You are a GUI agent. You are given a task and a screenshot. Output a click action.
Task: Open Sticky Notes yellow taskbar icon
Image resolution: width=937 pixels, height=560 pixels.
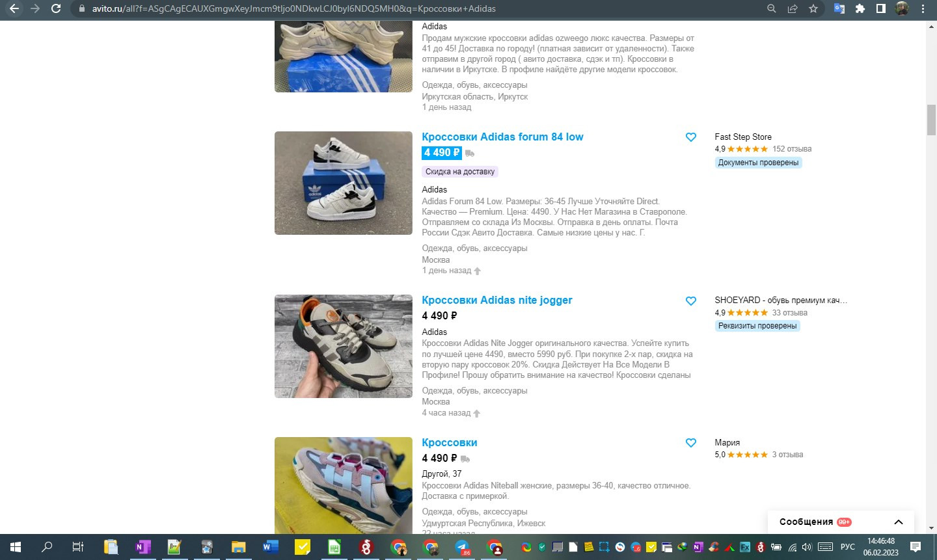[303, 547]
